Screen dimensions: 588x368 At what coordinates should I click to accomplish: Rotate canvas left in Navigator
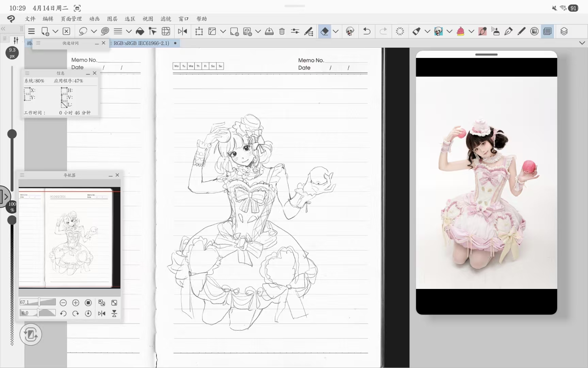[x=63, y=313]
